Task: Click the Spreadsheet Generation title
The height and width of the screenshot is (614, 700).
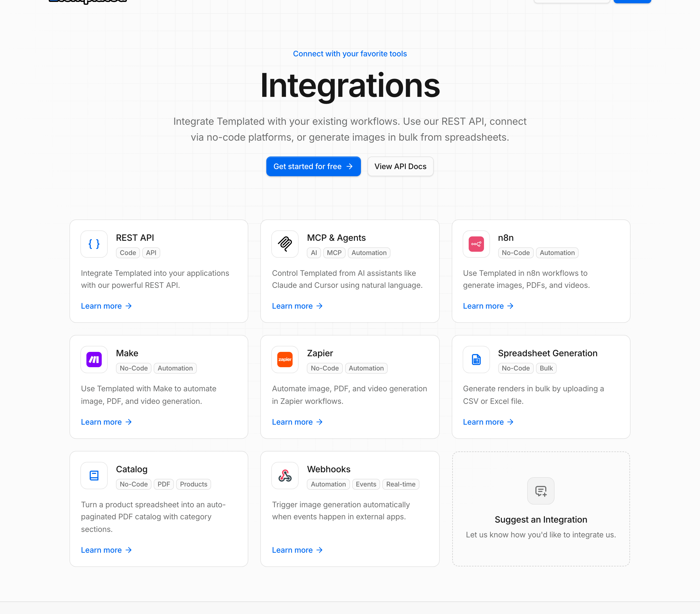Action: (548, 353)
